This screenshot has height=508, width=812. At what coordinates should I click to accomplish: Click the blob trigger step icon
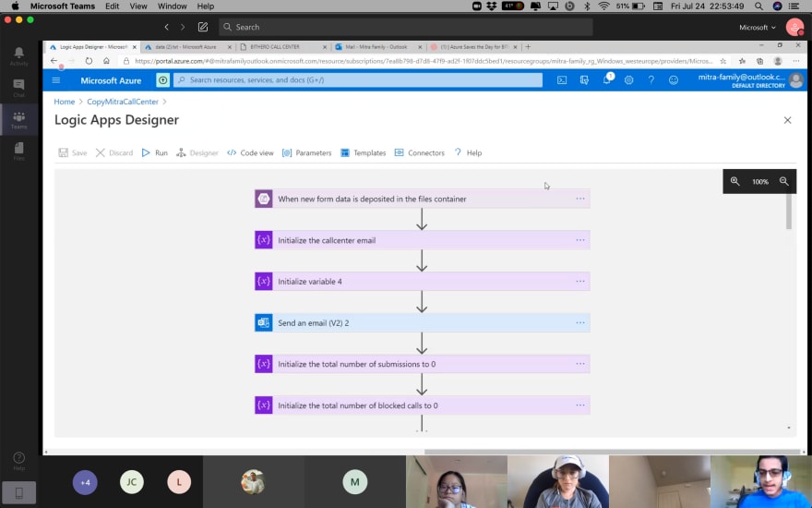(x=264, y=199)
